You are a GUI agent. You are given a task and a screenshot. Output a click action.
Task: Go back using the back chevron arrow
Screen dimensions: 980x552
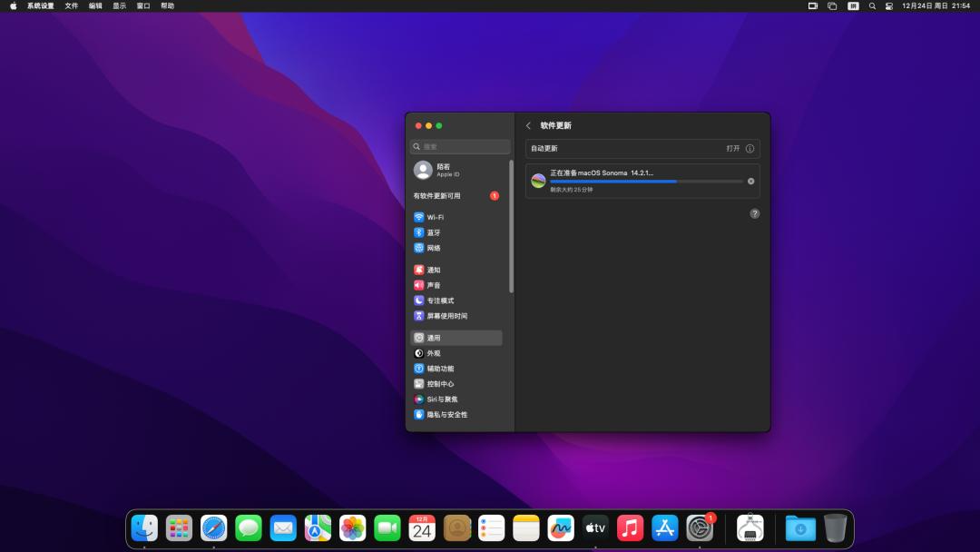pos(529,125)
